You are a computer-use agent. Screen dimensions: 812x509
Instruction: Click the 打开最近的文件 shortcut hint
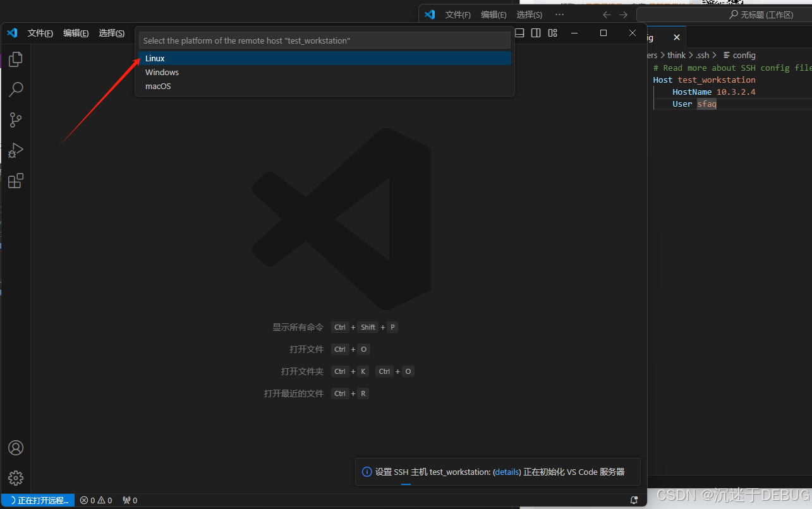pos(293,393)
